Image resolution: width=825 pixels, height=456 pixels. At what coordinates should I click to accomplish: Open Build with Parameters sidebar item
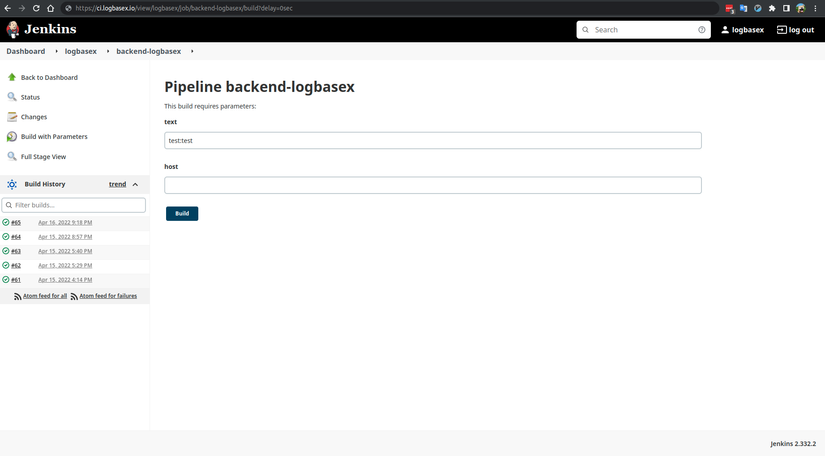point(54,137)
